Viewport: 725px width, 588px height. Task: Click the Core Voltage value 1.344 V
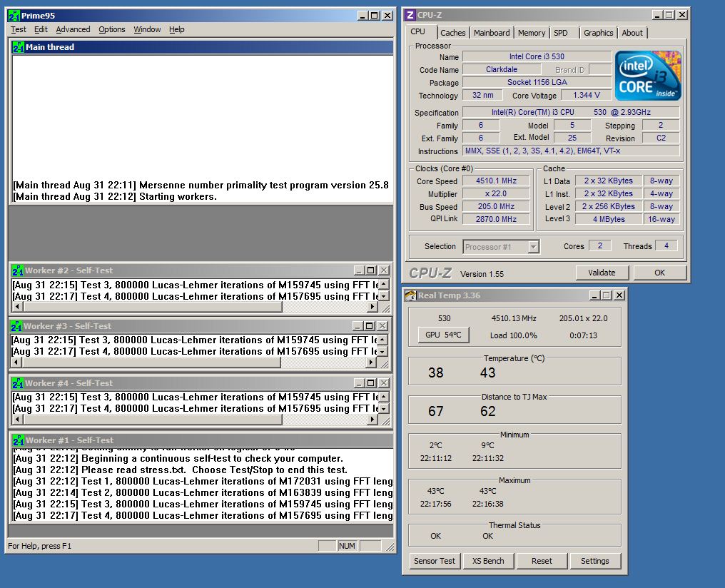[587, 95]
